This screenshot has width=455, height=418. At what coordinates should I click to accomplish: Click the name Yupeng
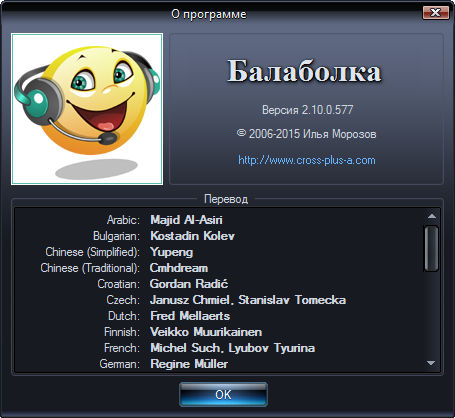click(171, 252)
